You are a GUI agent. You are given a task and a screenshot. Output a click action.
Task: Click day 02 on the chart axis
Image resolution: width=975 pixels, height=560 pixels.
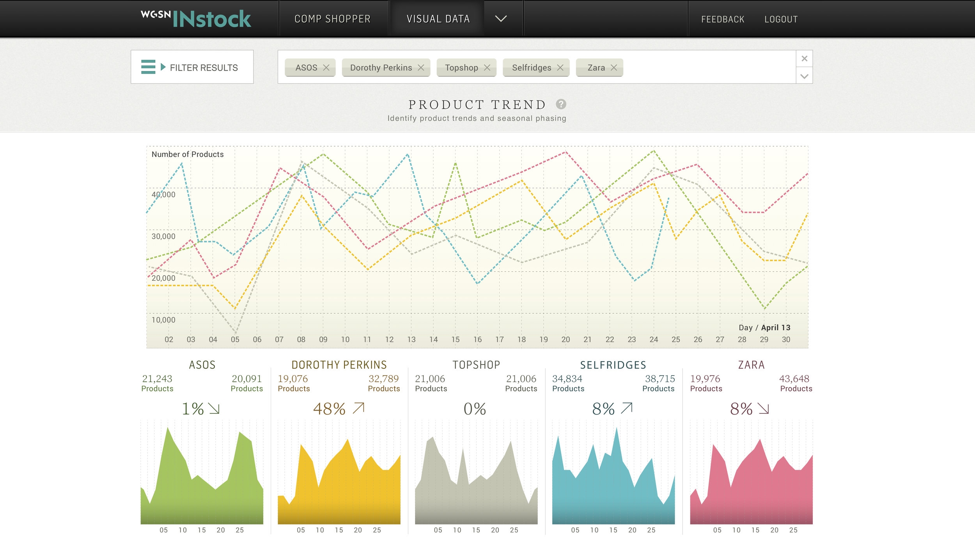(169, 340)
